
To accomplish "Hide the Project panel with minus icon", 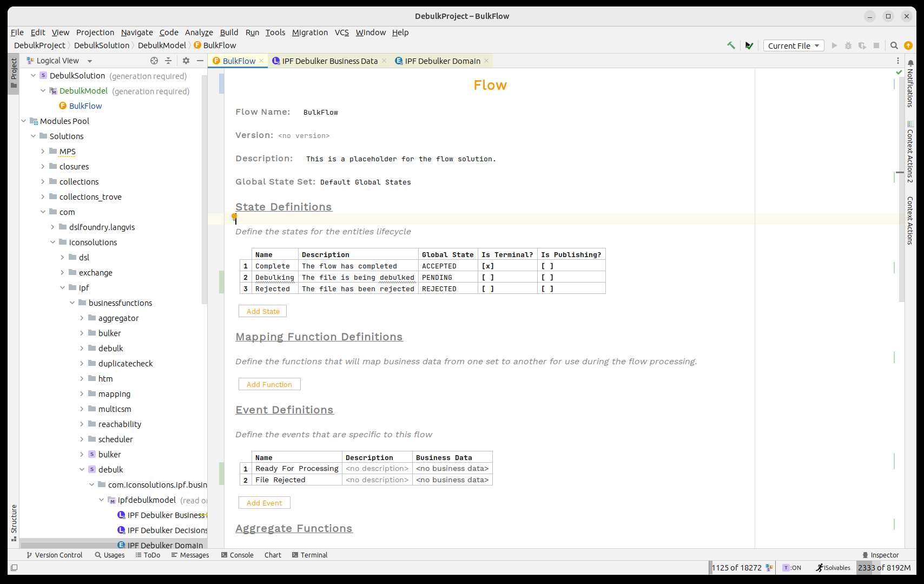I will click(200, 61).
